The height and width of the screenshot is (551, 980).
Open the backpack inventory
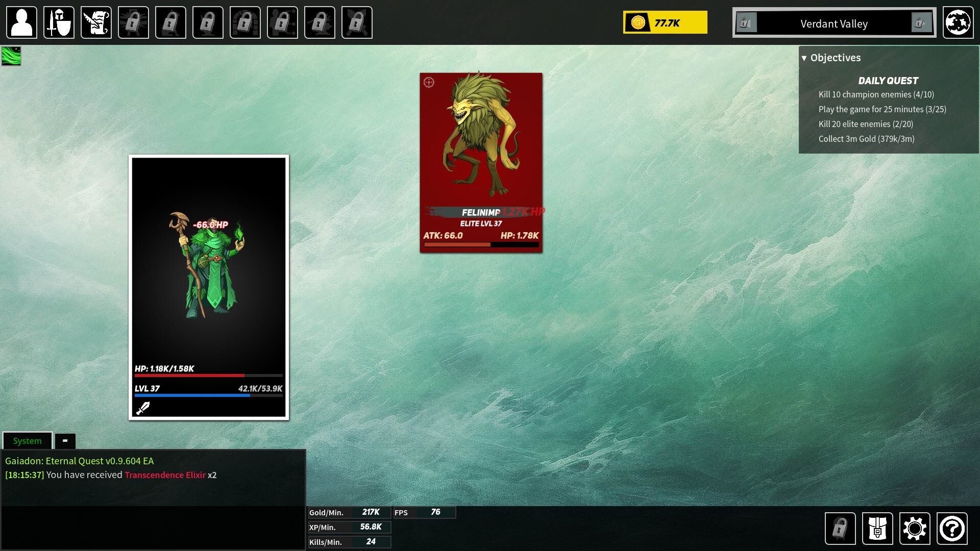[877, 529]
